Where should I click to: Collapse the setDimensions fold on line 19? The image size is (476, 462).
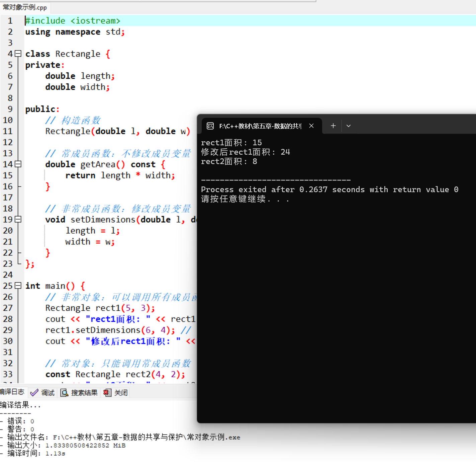coord(18,219)
